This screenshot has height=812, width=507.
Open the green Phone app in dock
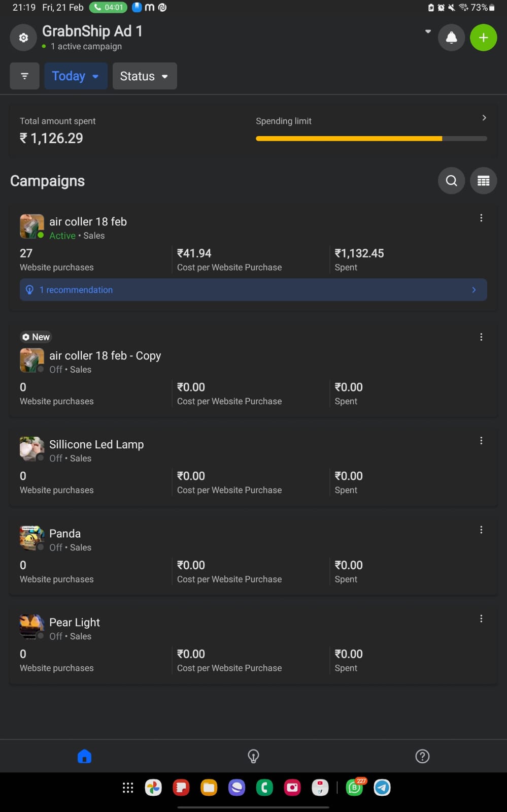click(264, 788)
